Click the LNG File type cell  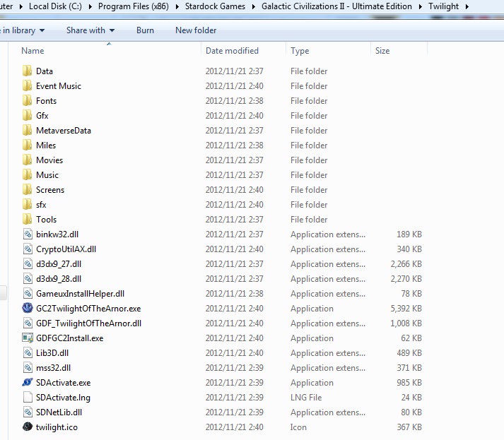(x=306, y=398)
